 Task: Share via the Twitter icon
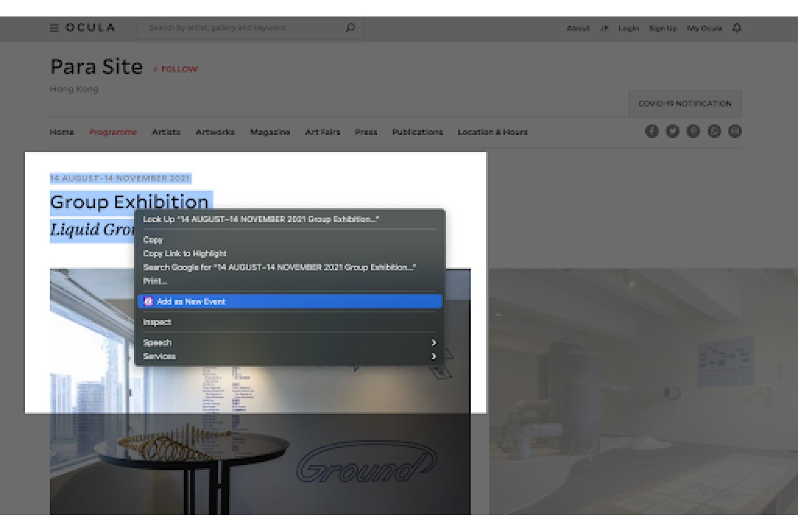tap(672, 131)
